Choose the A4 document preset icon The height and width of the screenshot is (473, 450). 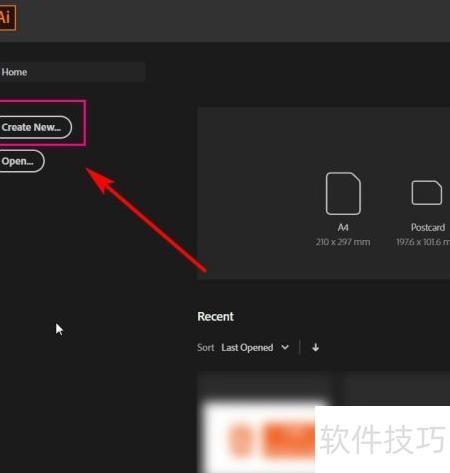[x=343, y=194]
